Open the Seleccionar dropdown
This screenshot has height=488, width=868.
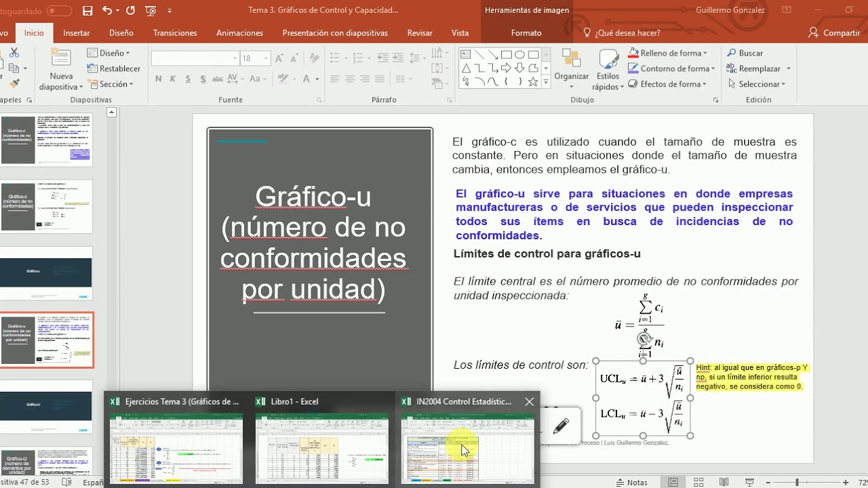point(756,84)
